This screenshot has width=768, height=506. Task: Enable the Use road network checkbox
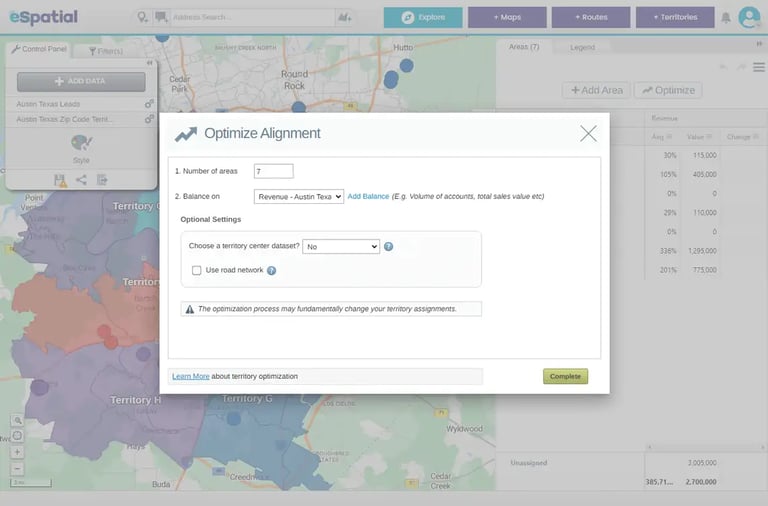pyautogui.click(x=196, y=270)
